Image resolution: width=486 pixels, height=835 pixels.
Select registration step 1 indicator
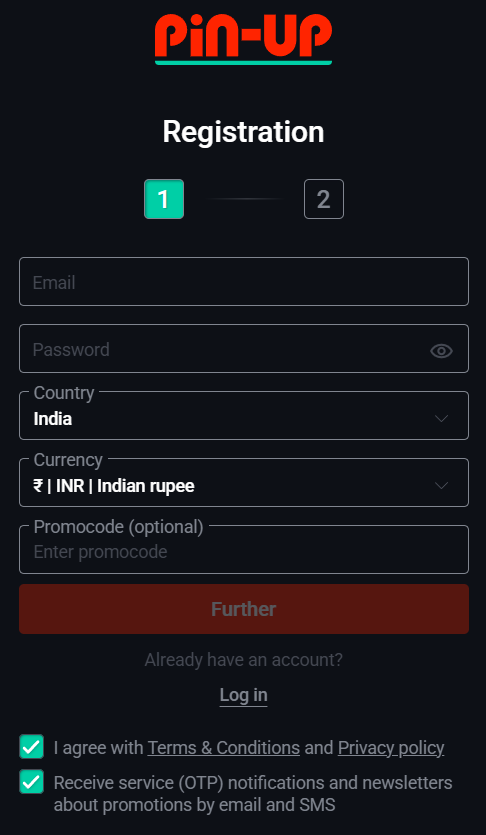[164, 199]
